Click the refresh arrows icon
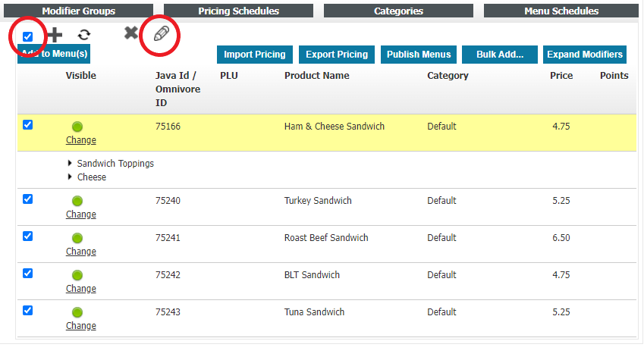The width and height of the screenshot is (644, 360). click(x=84, y=35)
